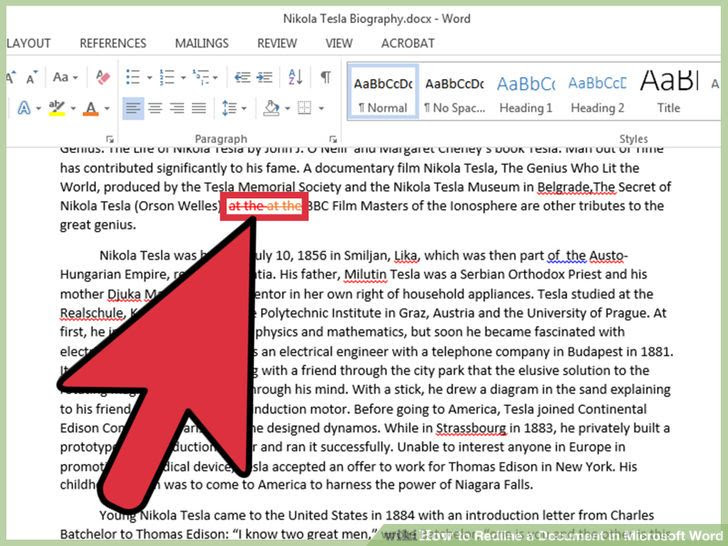Click the Borders icon
728x546 pixels.
305,108
